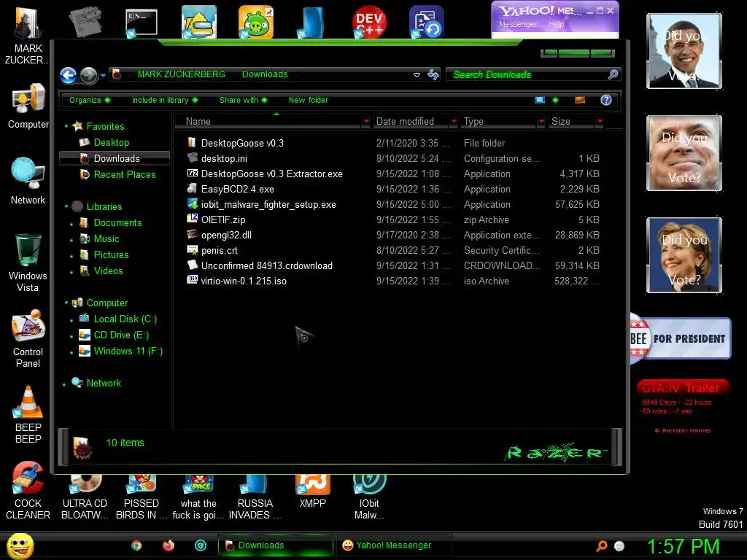Expand the address bar history dropdown

pos(417,75)
